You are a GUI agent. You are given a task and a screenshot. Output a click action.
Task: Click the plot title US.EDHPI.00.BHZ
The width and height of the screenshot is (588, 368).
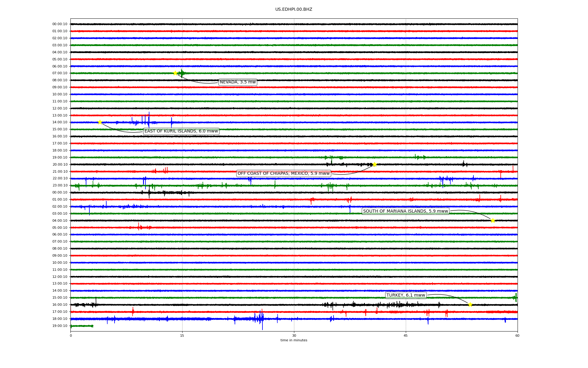(x=294, y=10)
